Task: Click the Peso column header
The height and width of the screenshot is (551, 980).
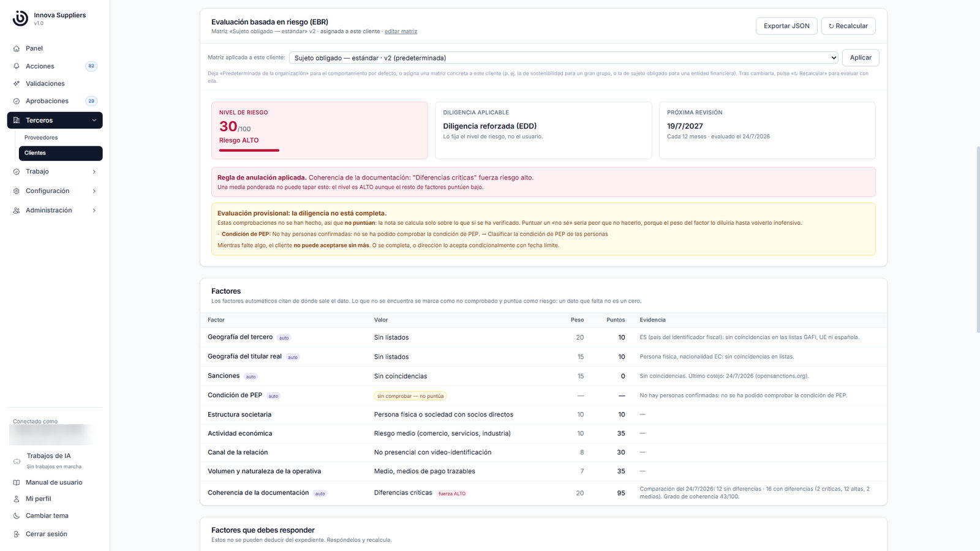Action: (x=577, y=320)
